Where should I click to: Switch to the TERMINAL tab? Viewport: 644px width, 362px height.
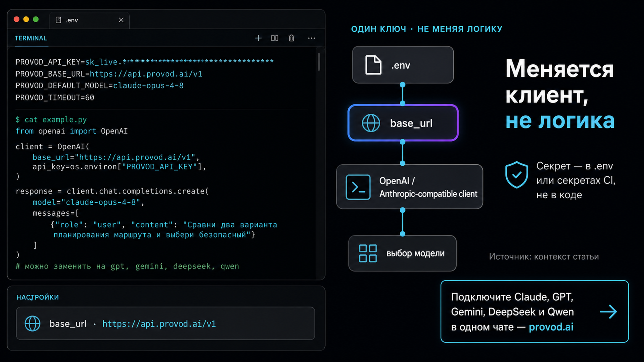[x=31, y=38]
